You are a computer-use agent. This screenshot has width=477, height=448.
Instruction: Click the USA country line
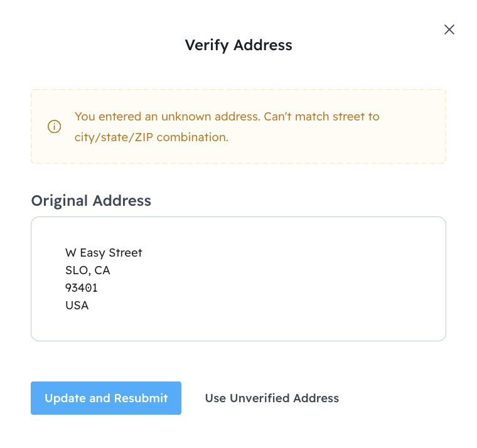pyautogui.click(x=77, y=306)
